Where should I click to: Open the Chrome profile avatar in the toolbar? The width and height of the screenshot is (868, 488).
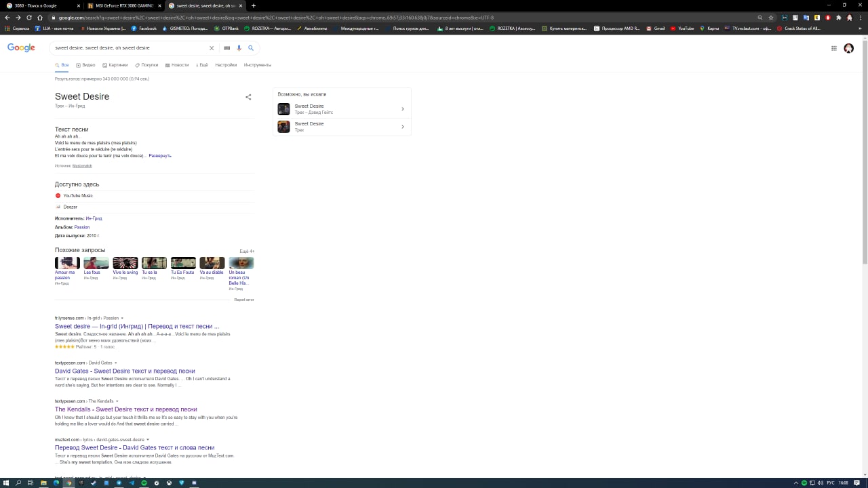(850, 18)
